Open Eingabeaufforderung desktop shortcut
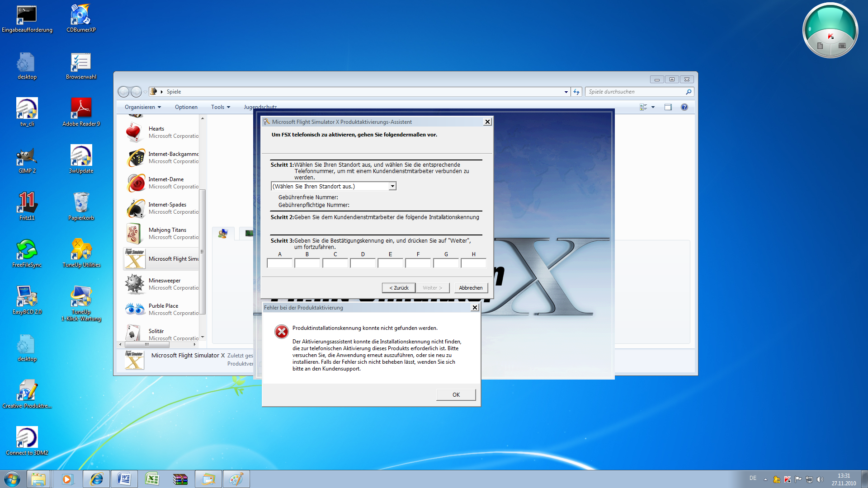Image resolution: width=868 pixels, height=488 pixels. pos(27,19)
